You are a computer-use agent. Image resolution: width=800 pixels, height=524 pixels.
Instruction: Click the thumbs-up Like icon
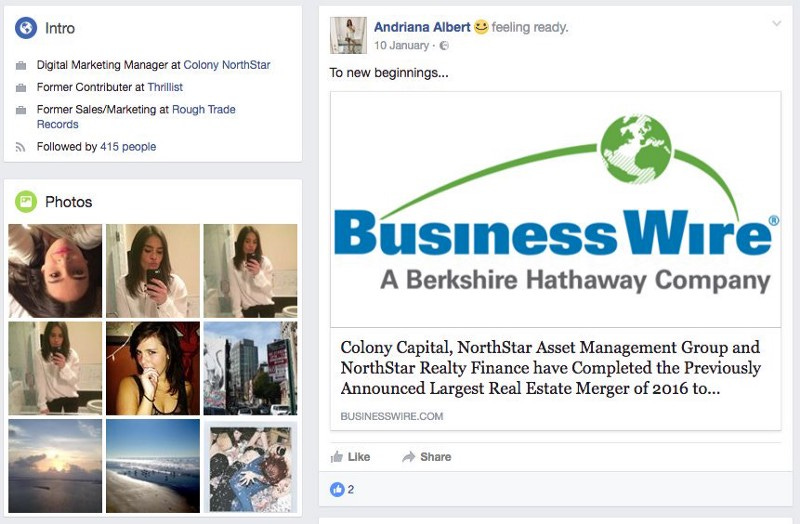337,457
